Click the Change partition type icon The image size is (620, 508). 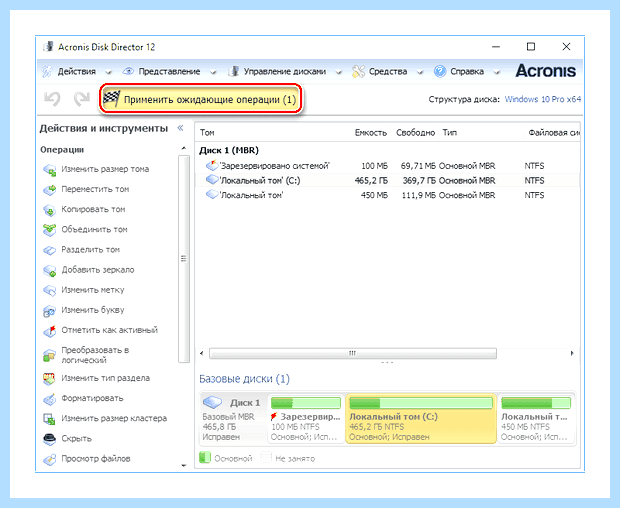tap(49, 379)
